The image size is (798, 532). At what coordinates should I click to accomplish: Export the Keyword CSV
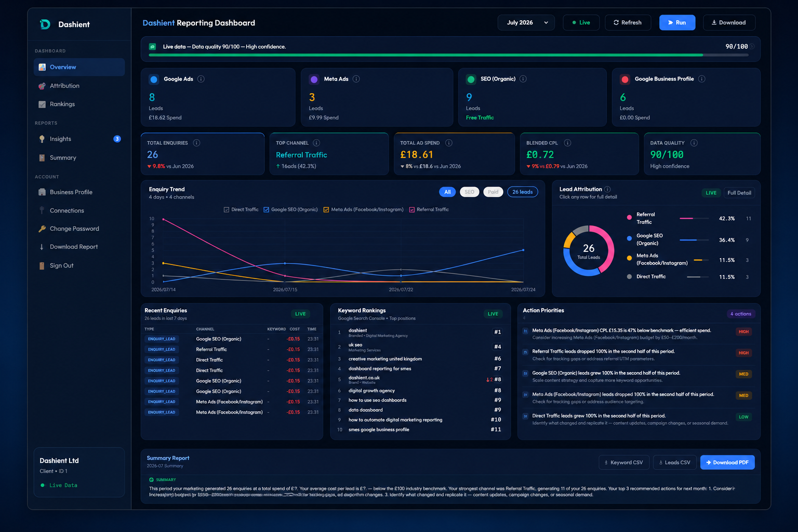pyautogui.click(x=623, y=462)
